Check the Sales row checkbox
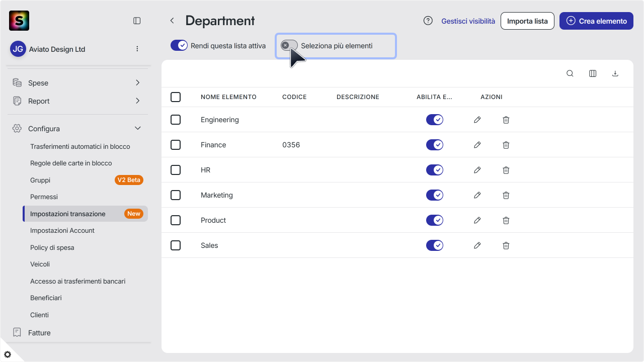 click(x=176, y=245)
